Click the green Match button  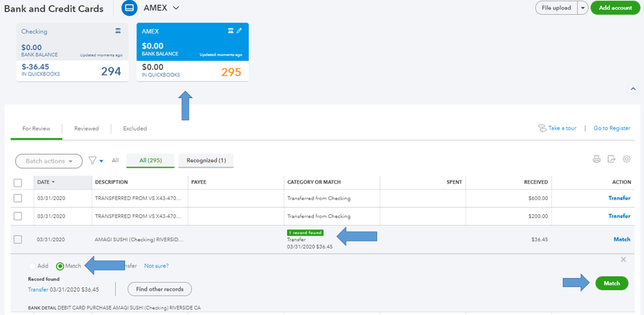[612, 283]
